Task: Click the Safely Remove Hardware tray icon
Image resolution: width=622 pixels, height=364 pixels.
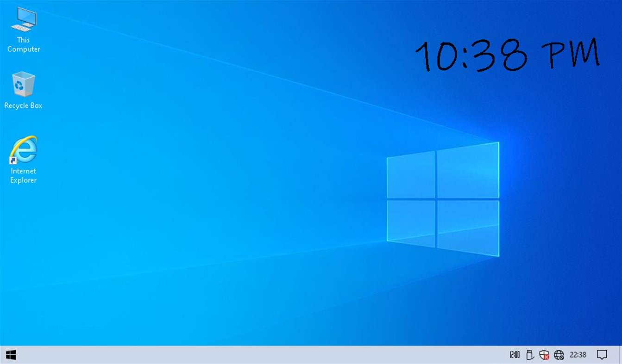Action: (529, 354)
